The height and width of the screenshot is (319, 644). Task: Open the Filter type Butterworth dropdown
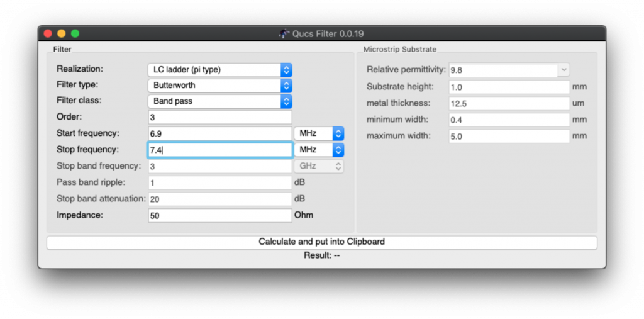point(219,86)
